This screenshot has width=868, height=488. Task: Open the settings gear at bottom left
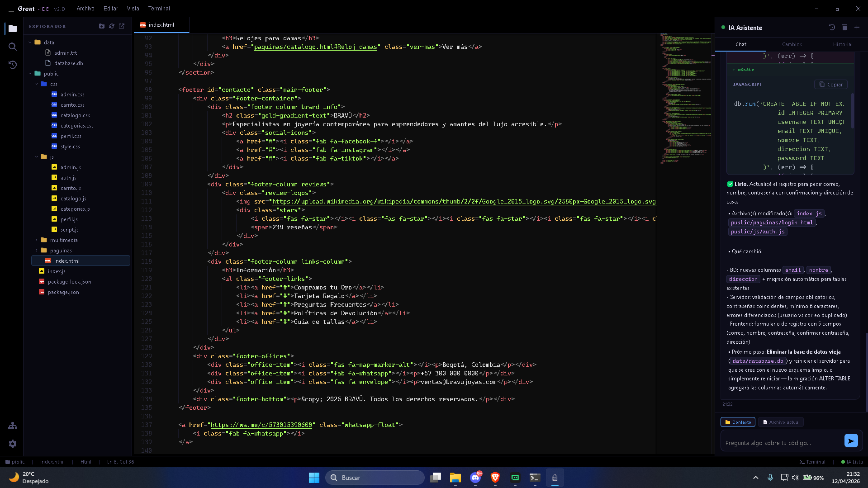12,444
